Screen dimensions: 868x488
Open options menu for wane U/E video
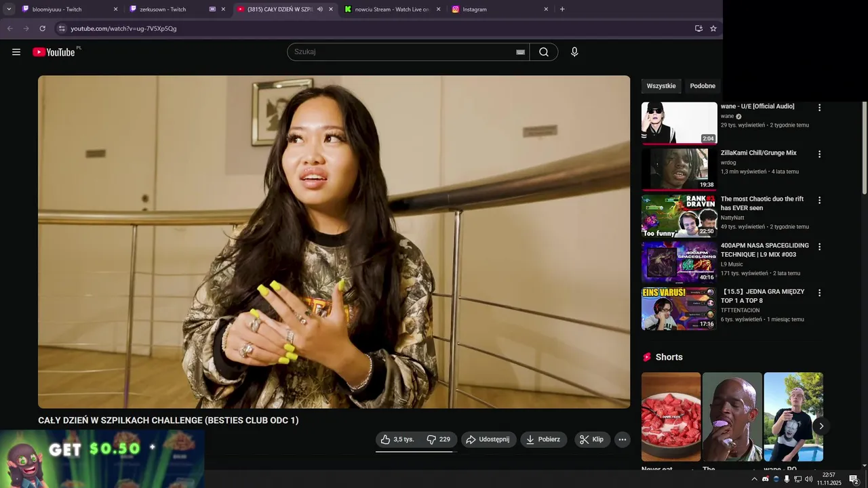pos(819,108)
